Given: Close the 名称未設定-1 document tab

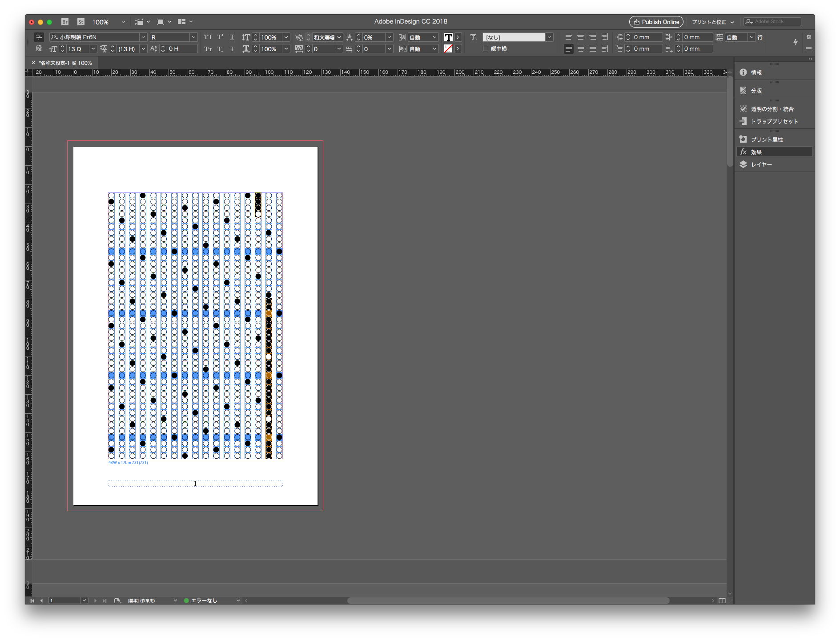Looking at the screenshot, I should pyautogui.click(x=33, y=63).
